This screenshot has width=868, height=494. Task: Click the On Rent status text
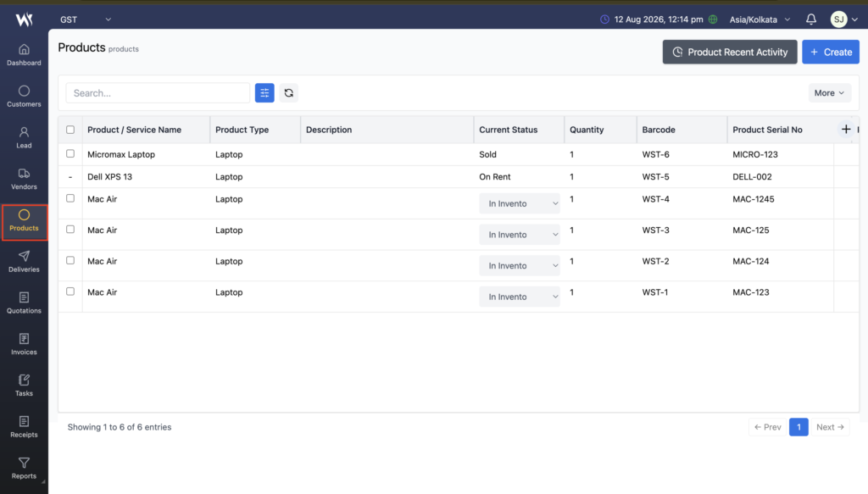pos(495,176)
